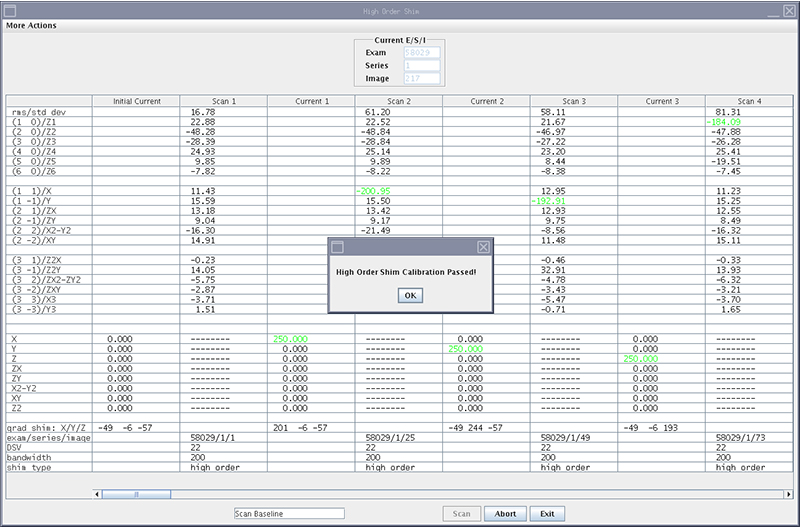Click the Exit button
Viewport: 800px width, 527px height.
(x=547, y=514)
